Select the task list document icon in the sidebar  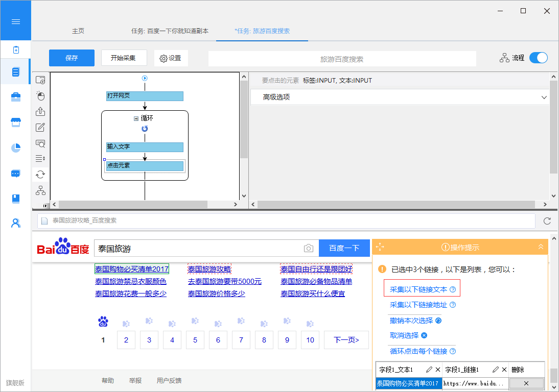click(16, 72)
